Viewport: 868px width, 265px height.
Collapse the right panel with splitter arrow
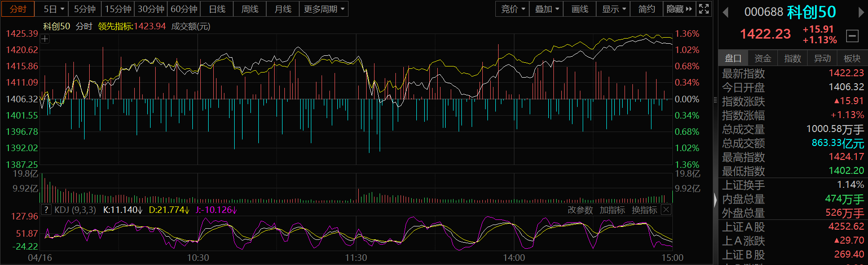(x=715, y=200)
